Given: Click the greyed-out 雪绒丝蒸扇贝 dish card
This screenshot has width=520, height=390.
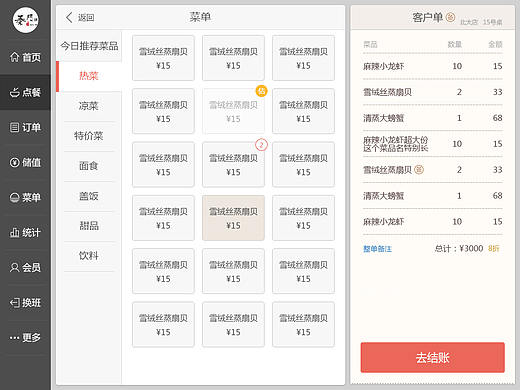Looking at the screenshot, I should click(x=233, y=111).
